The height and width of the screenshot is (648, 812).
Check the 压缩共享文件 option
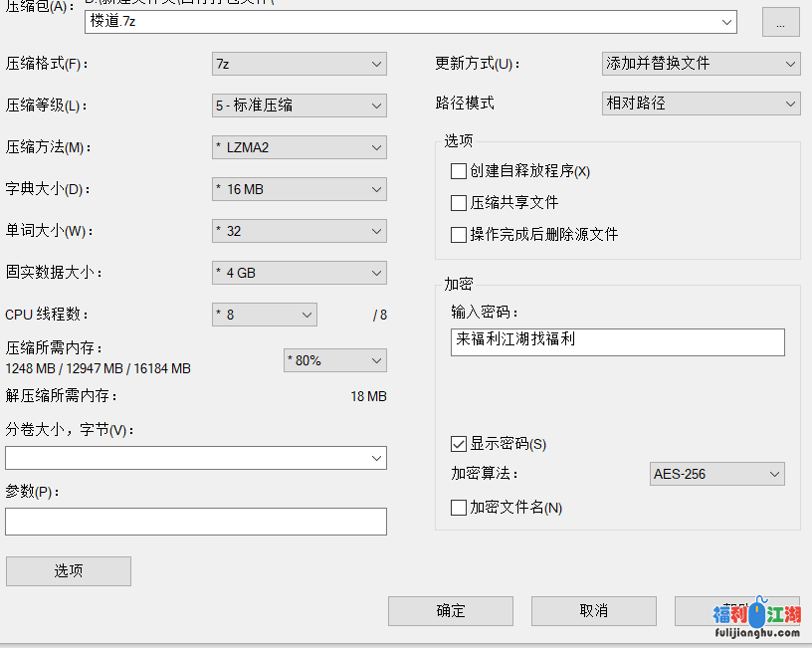pos(459,203)
